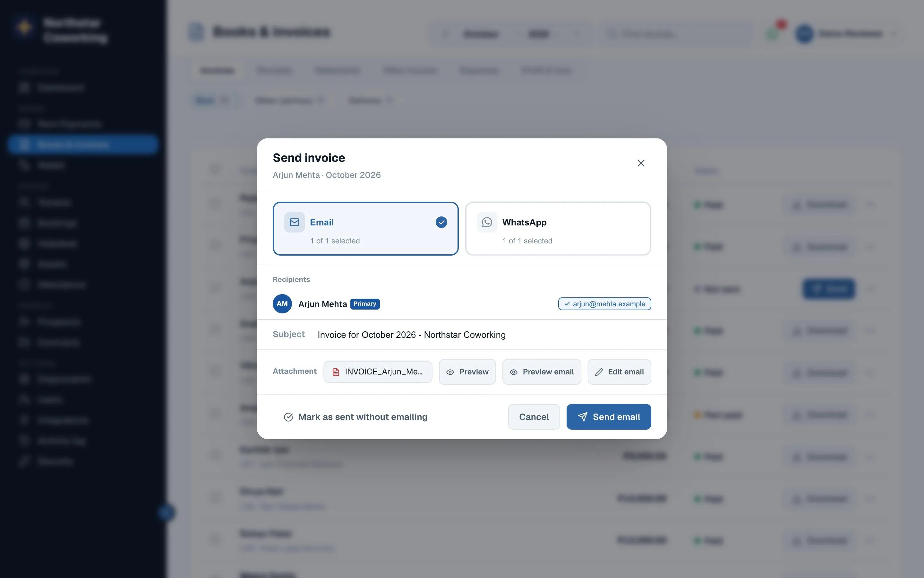Click the eye icon in Preview email
924x578 pixels.
tap(514, 372)
